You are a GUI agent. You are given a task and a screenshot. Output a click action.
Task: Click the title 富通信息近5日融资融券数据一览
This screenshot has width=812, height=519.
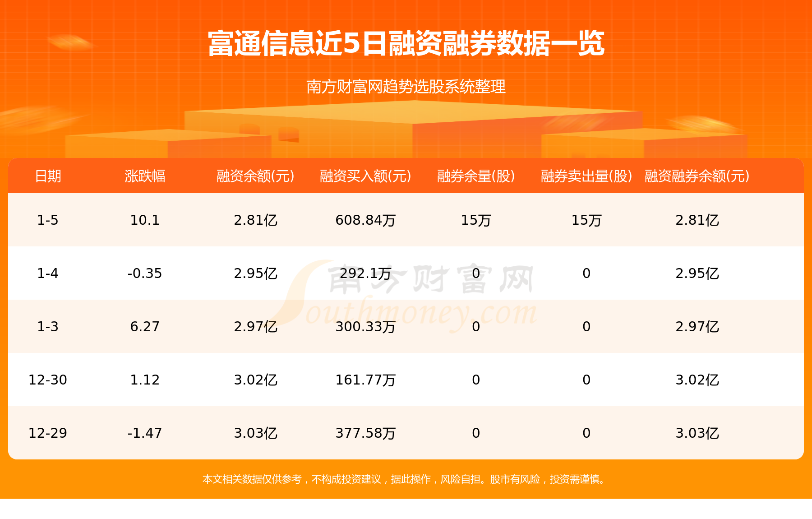point(406,44)
